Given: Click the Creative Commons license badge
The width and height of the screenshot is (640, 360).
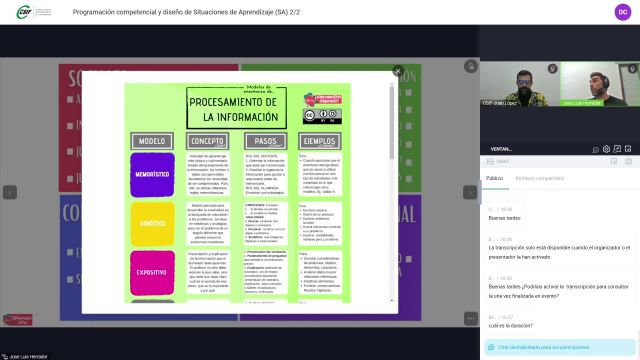Looking at the screenshot, I should pyautogui.click(x=322, y=116).
